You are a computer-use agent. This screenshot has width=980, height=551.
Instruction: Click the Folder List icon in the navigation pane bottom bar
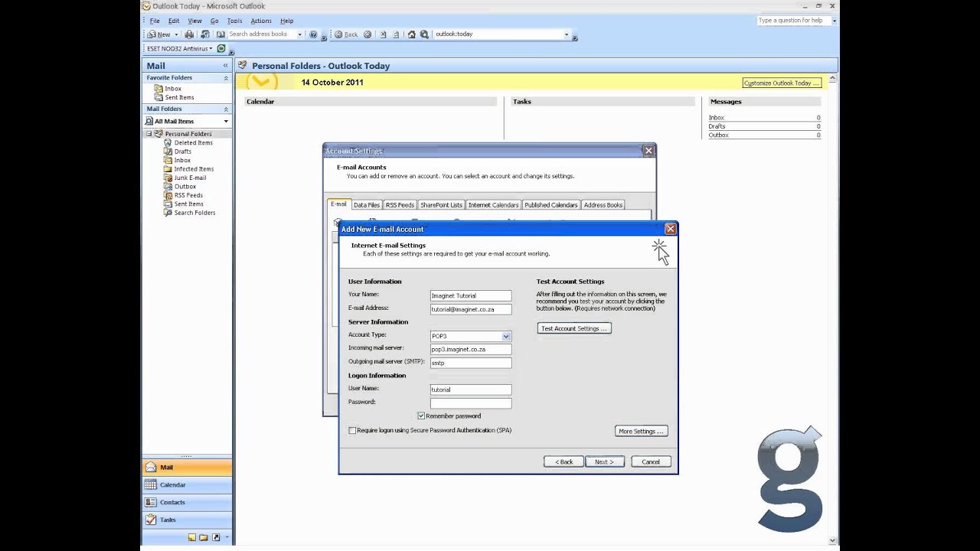coord(204,537)
